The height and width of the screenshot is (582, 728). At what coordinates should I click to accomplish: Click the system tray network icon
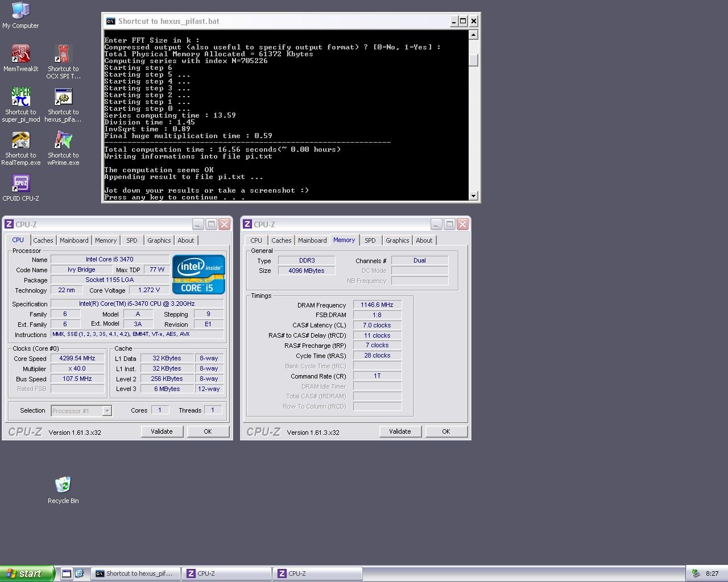[x=695, y=573]
